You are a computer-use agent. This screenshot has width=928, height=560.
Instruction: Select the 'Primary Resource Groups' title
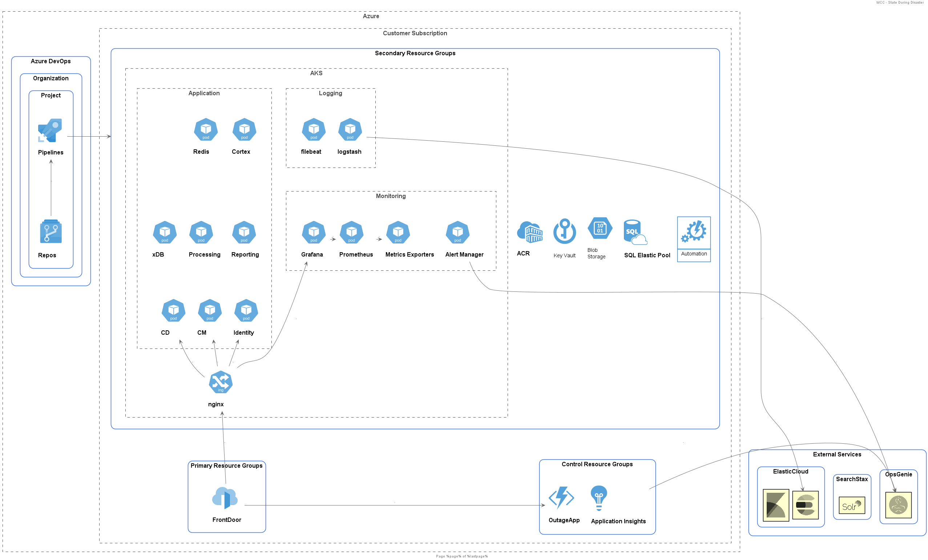coord(227,466)
